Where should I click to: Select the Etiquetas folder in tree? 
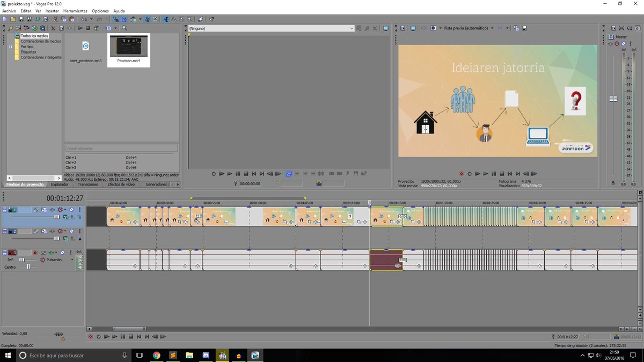(x=28, y=52)
